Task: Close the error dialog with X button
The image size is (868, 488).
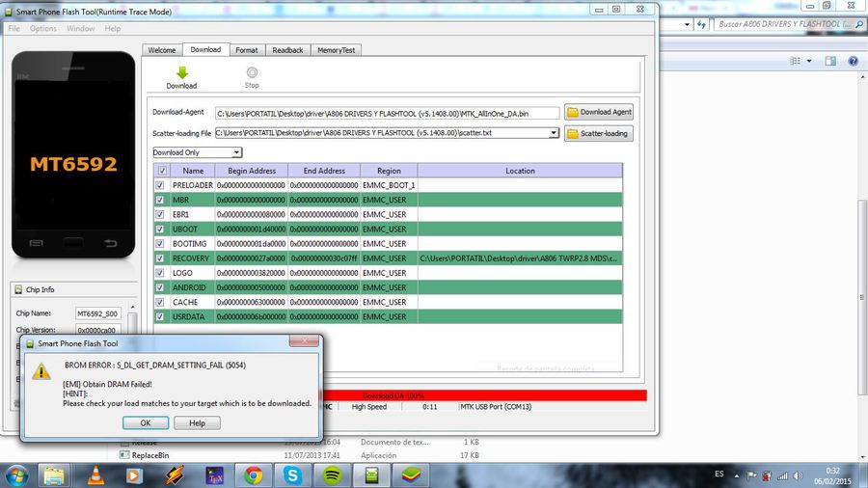Action: click(304, 340)
